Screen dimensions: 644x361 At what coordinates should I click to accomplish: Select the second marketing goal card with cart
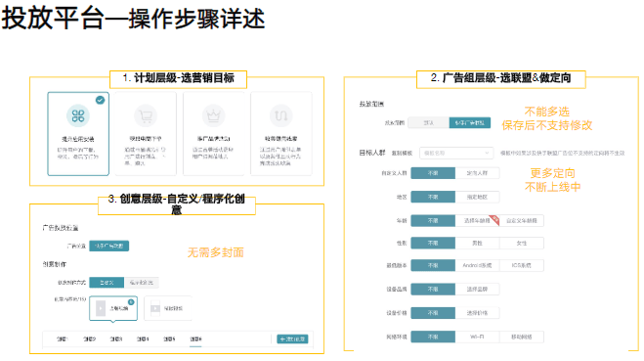(146, 134)
